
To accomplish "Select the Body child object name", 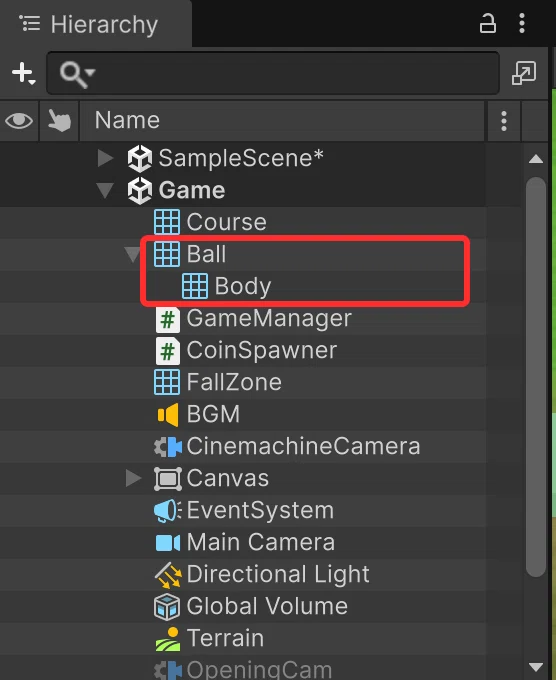I will [x=243, y=287].
